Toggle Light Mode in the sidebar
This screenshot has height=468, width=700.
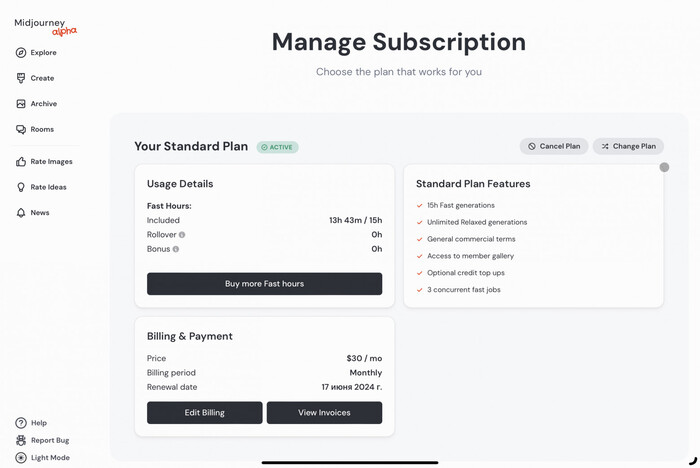[21, 458]
